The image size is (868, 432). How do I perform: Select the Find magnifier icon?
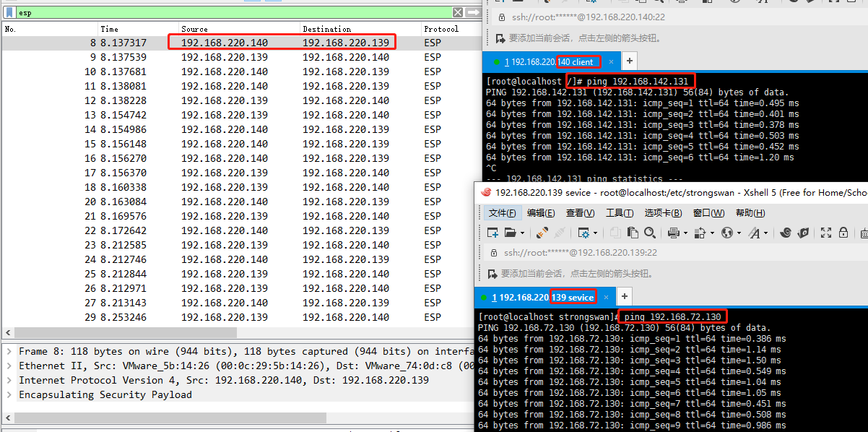[649, 233]
